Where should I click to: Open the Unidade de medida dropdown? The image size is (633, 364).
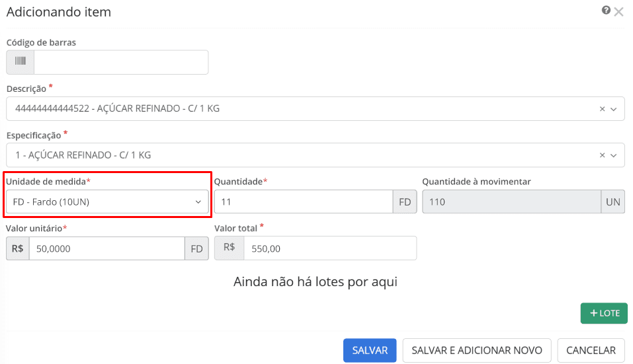pyautogui.click(x=107, y=201)
